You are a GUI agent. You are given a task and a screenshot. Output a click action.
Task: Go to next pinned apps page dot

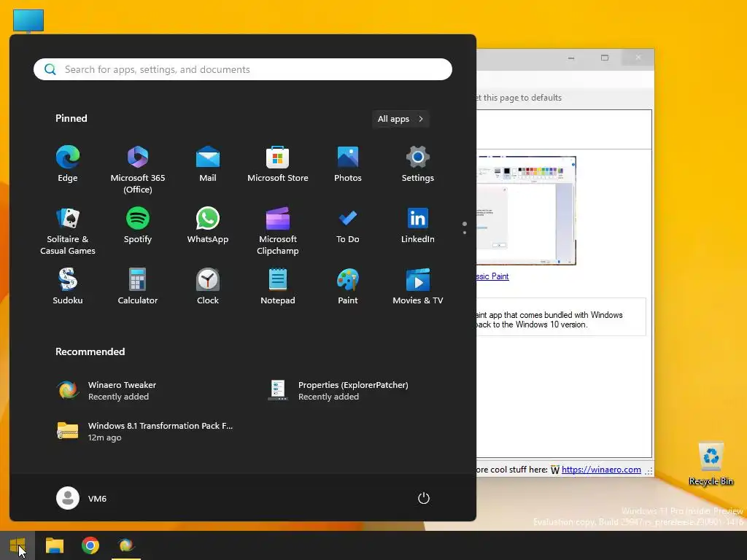465,233
